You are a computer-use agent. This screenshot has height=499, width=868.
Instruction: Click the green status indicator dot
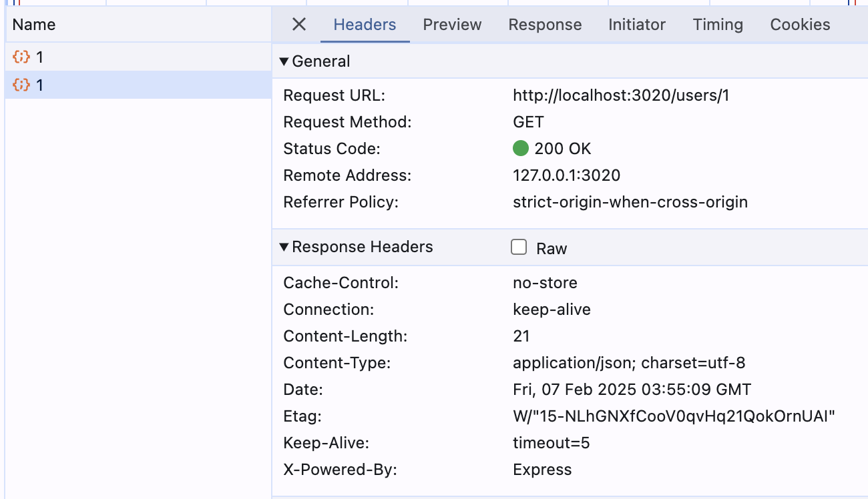click(x=521, y=148)
